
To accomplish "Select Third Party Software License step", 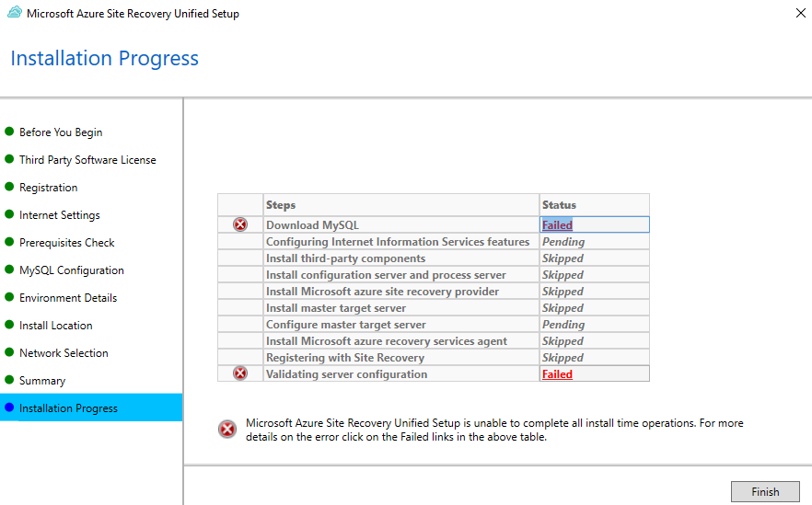I will pyautogui.click(x=87, y=160).
